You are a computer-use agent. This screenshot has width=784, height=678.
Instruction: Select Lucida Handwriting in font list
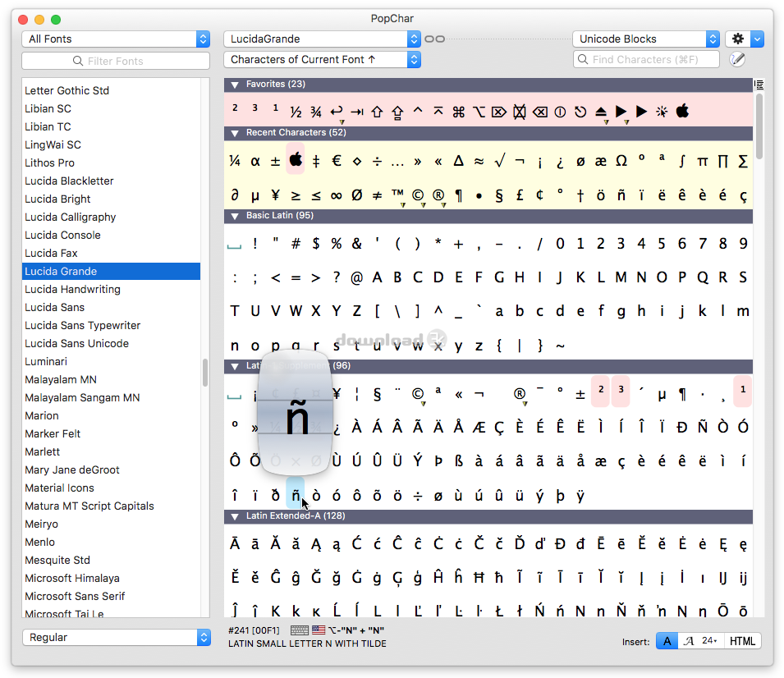(72, 289)
